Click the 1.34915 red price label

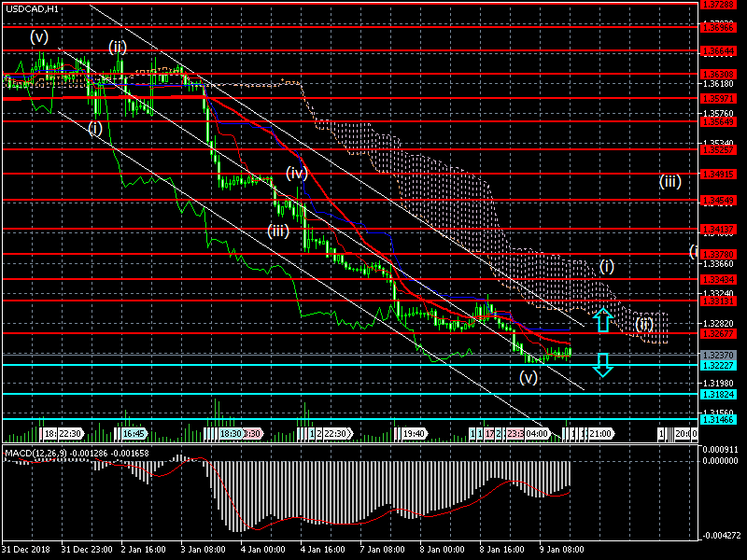pyautogui.click(x=717, y=175)
